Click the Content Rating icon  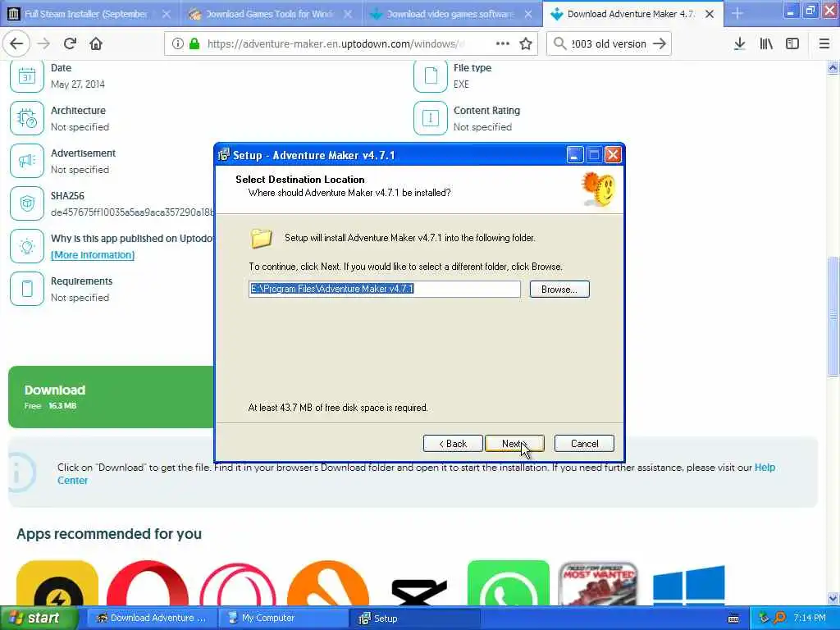point(430,118)
